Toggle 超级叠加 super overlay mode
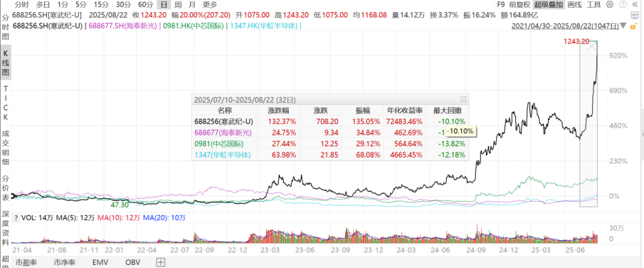 pos(549,5)
